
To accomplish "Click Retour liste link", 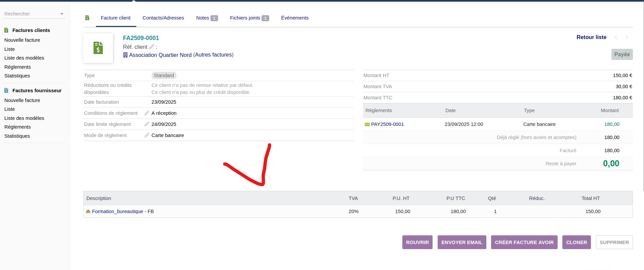I will [x=591, y=37].
